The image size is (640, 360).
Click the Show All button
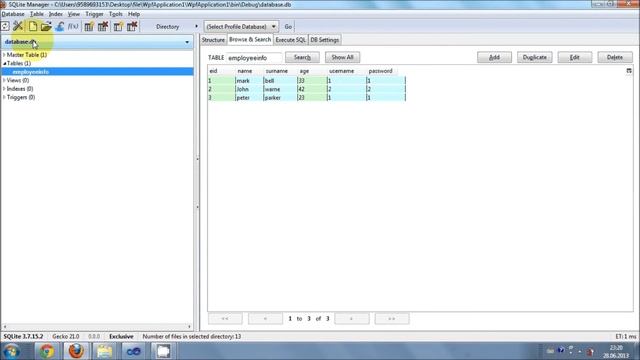click(x=342, y=58)
